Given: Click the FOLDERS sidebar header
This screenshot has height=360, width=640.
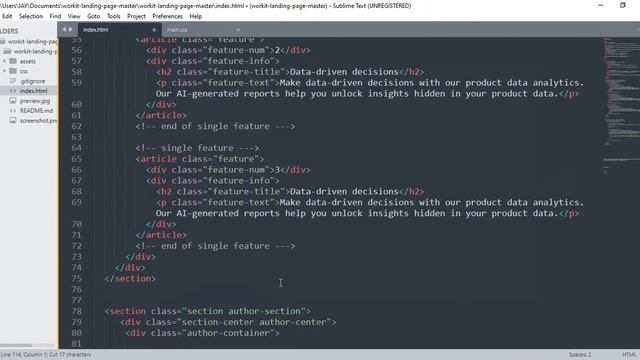Looking at the screenshot, I should [x=9, y=31].
